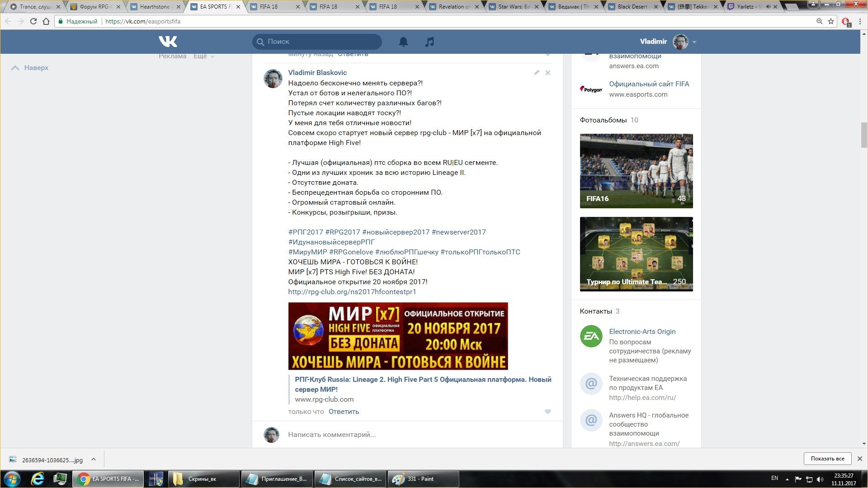This screenshot has width=868, height=488.
Task: Open Скрины_вк folder in taskbar
Action: point(203,479)
